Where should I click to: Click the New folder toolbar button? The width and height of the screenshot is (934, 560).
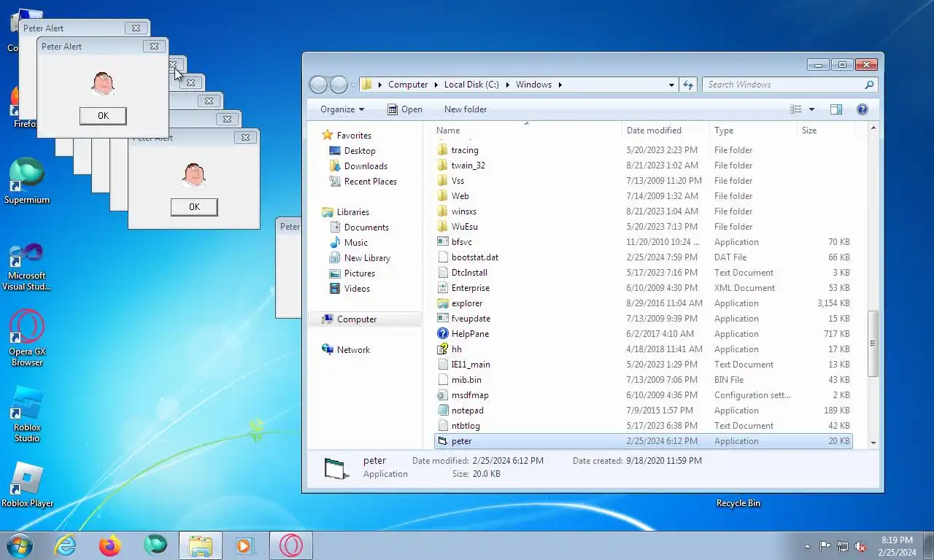point(466,109)
